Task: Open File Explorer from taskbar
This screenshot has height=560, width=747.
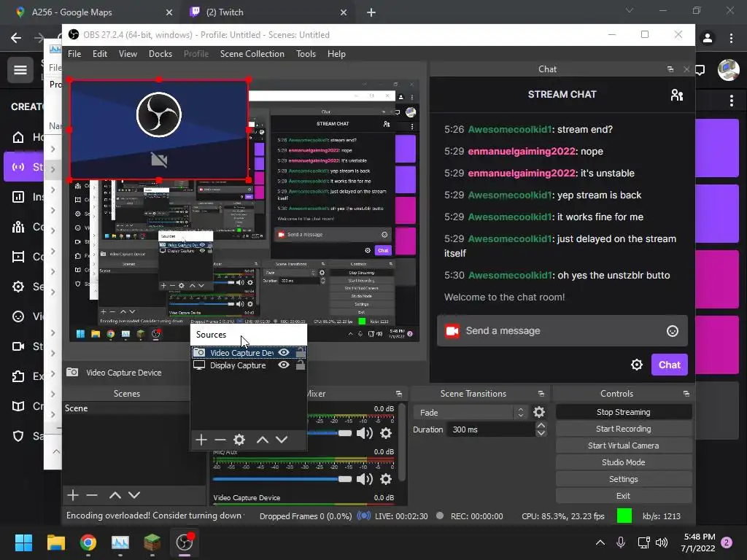Action: pos(55,542)
